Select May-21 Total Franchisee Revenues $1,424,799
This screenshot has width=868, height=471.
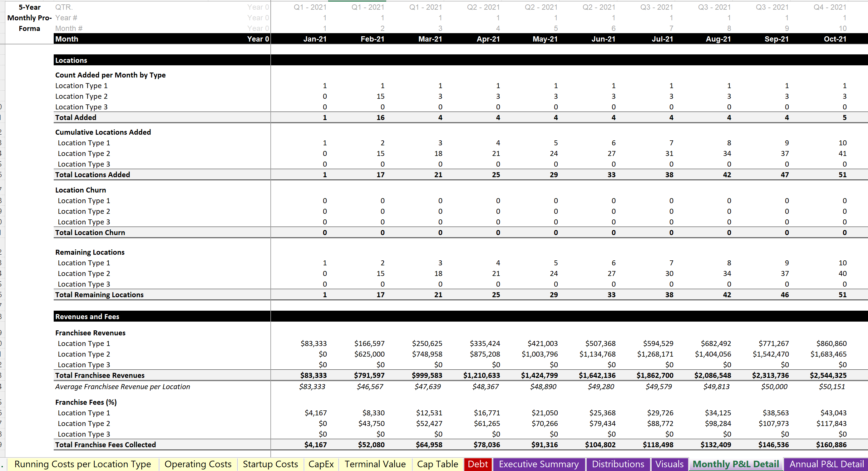point(540,375)
